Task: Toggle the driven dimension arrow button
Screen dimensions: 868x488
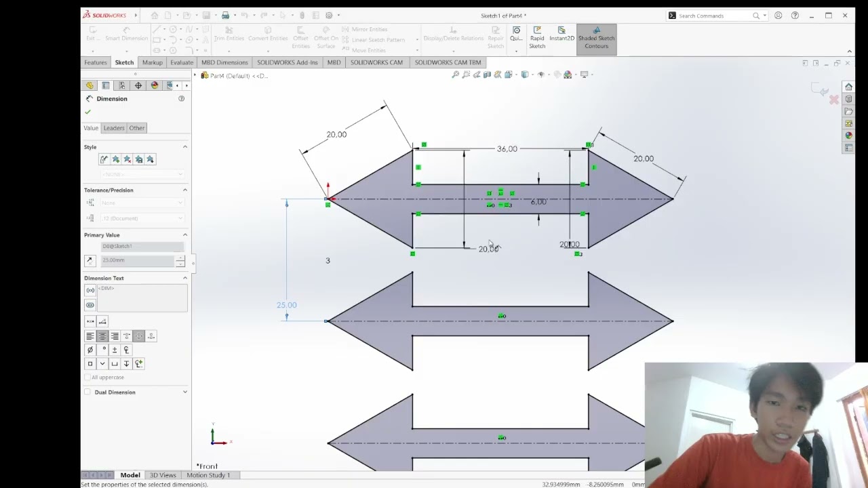Action: coord(90,260)
